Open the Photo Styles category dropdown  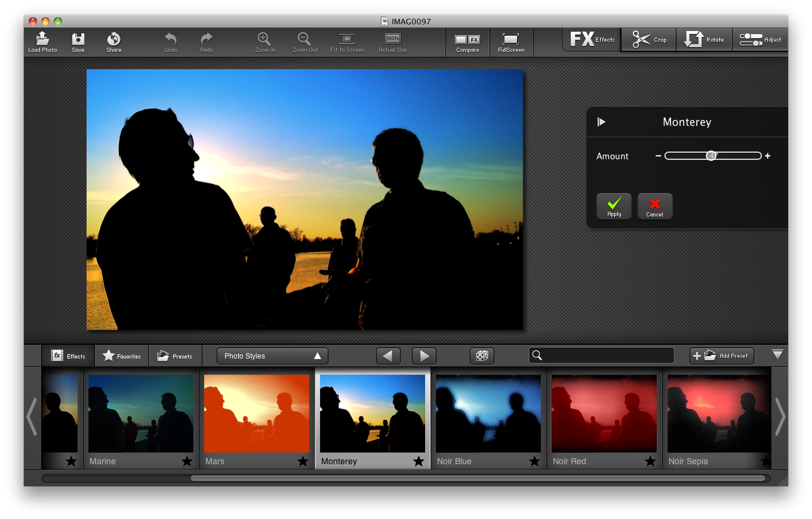[272, 356]
